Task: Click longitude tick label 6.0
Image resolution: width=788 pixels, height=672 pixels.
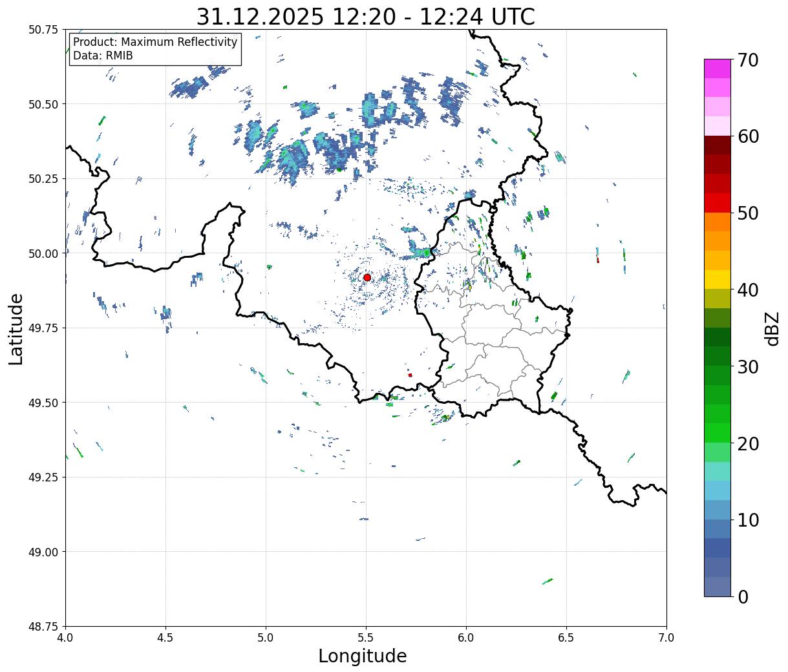Action: click(x=466, y=638)
